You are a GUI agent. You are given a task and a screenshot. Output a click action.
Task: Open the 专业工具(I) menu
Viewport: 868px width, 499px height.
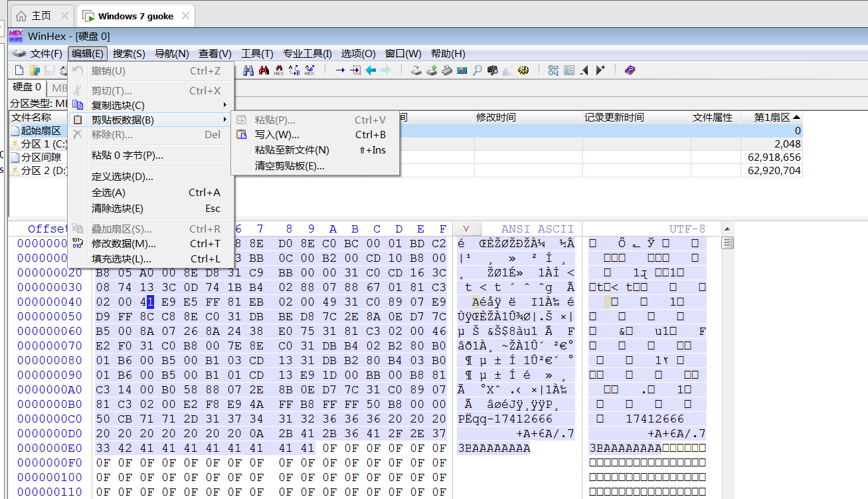(x=307, y=54)
